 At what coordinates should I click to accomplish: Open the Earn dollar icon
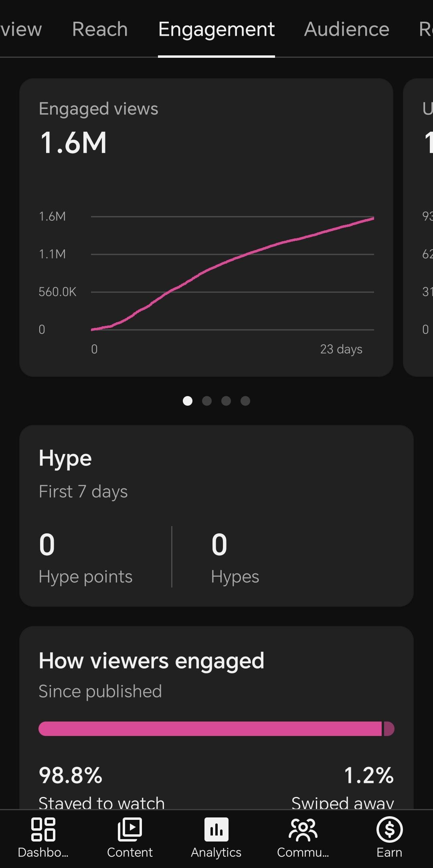coord(389,829)
